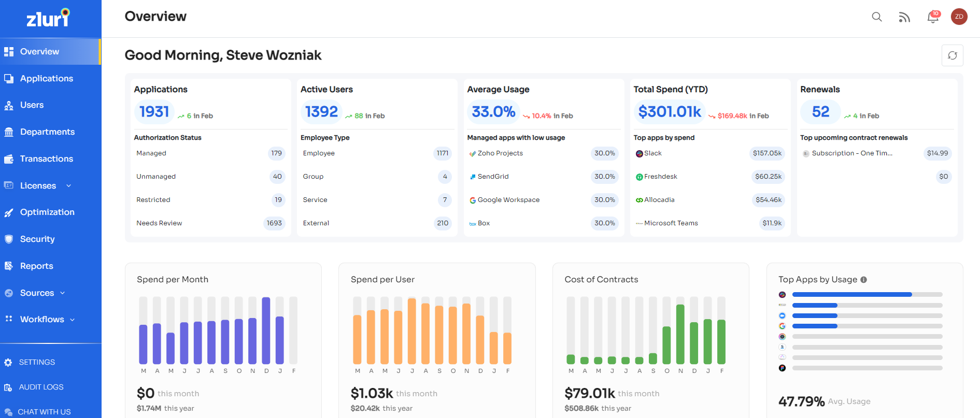
Task: Click the 33.0% average usage value
Action: pos(493,112)
